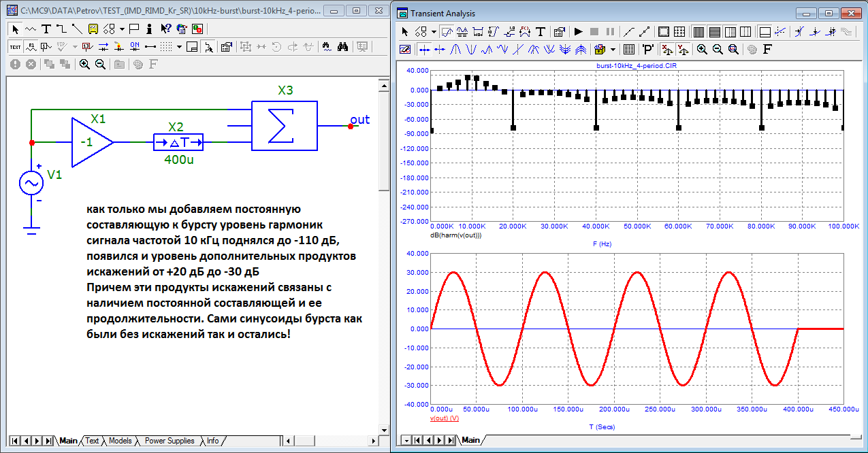Screen dimensions: 868x453
Task: Switch to the Models tab
Action: point(120,441)
